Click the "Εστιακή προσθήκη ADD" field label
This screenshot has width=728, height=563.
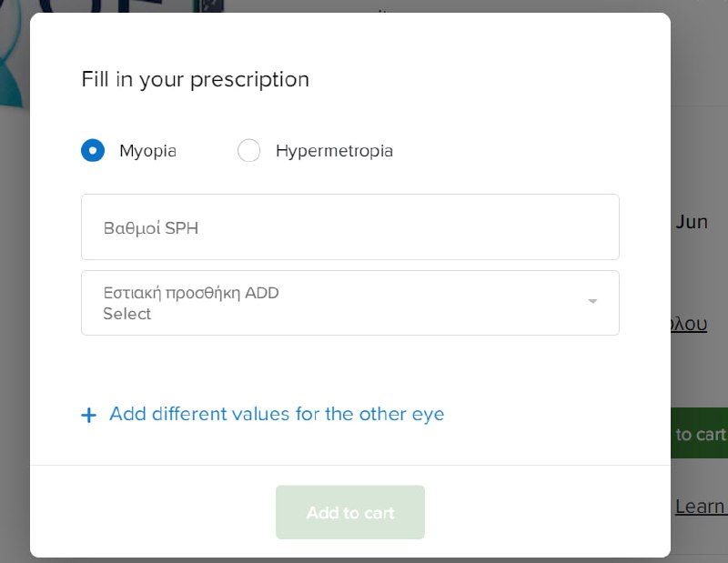(x=190, y=294)
